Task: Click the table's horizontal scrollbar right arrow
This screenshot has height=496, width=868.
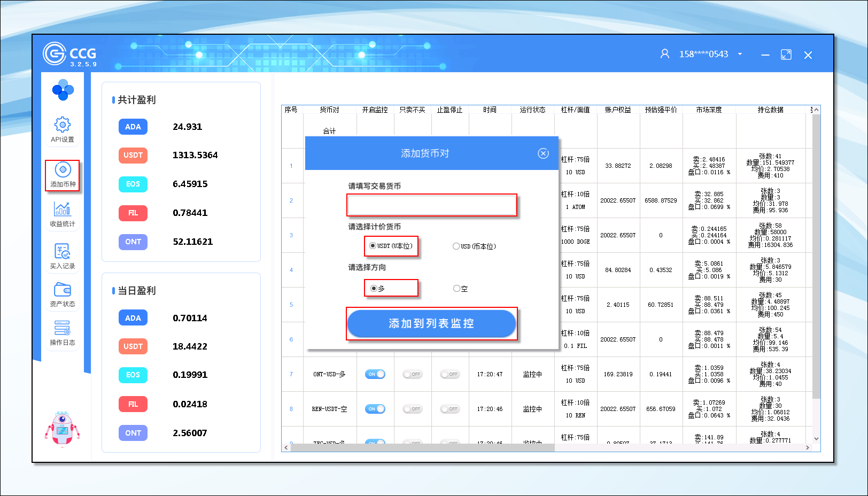Action: click(x=807, y=448)
